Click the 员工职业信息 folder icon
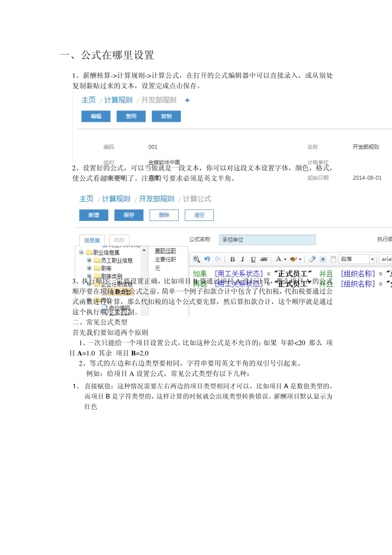 point(97,261)
